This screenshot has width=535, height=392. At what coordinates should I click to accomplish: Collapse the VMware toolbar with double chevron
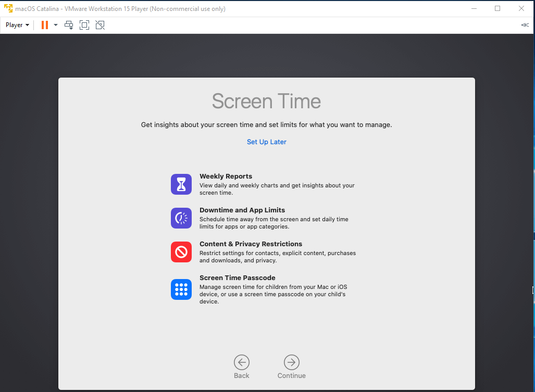(525, 25)
